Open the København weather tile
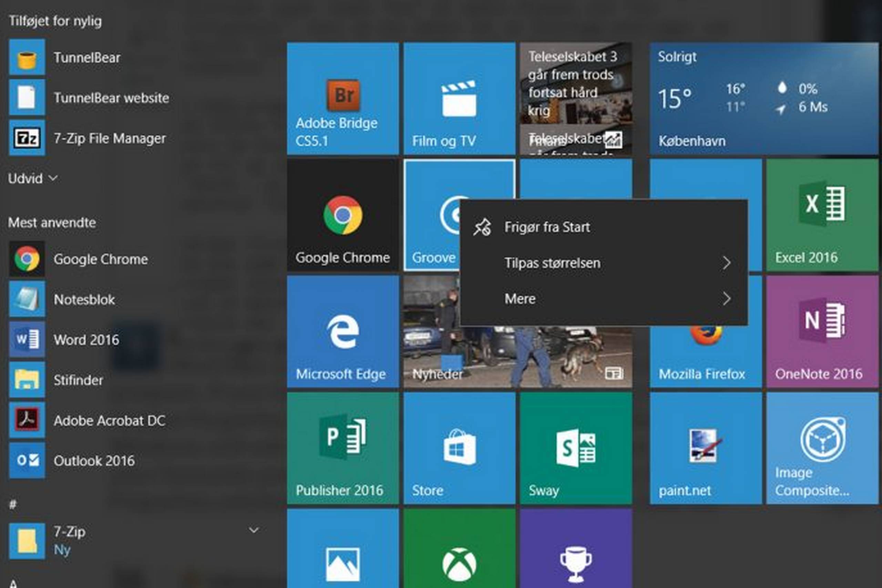The height and width of the screenshot is (588, 882). (x=763, y=98)
